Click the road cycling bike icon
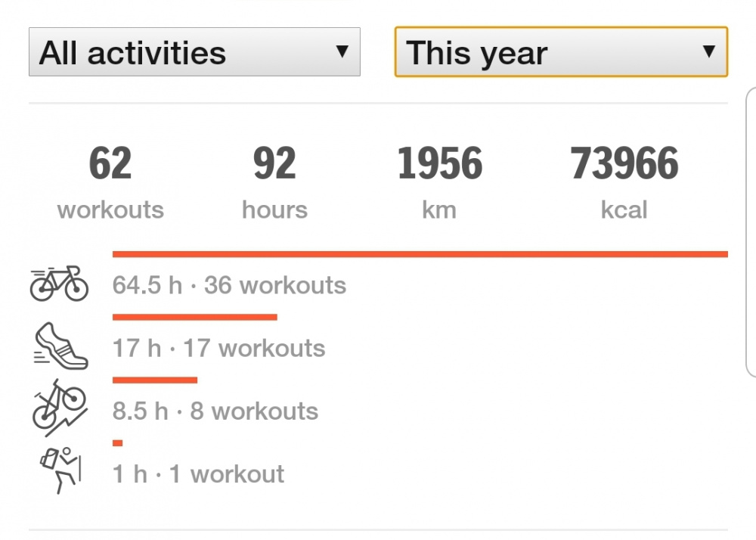Image resolution: width=756 pixels, height=540 pixels. pyautogui.click(x=59, y=284)
